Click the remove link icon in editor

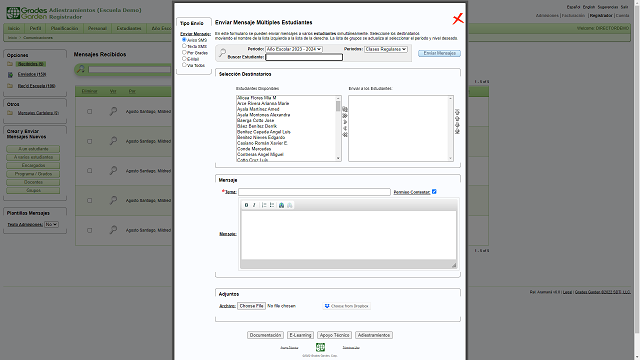(289, 205)
